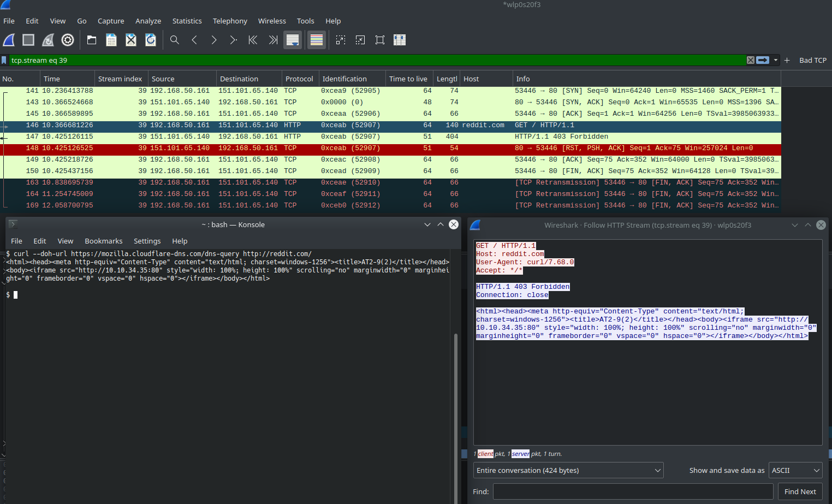Viewport: 832px width, 504px height.
Task: Stop the running capture
Action: (x=28, y=40)
